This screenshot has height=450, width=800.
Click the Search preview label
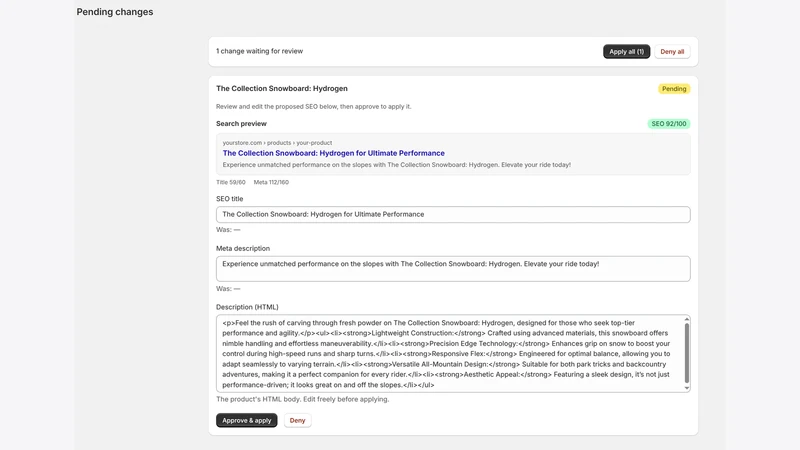pos(241,123)
